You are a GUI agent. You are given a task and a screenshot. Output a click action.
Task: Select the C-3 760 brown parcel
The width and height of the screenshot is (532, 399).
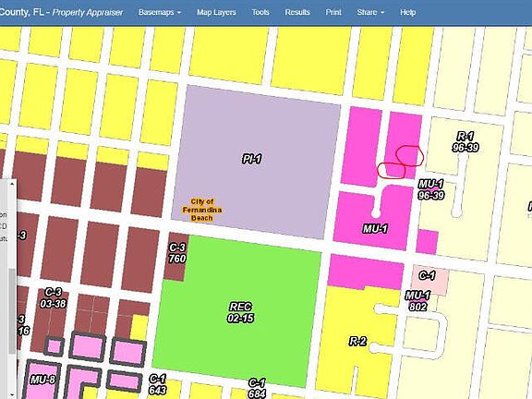click(x=176, y=255)
